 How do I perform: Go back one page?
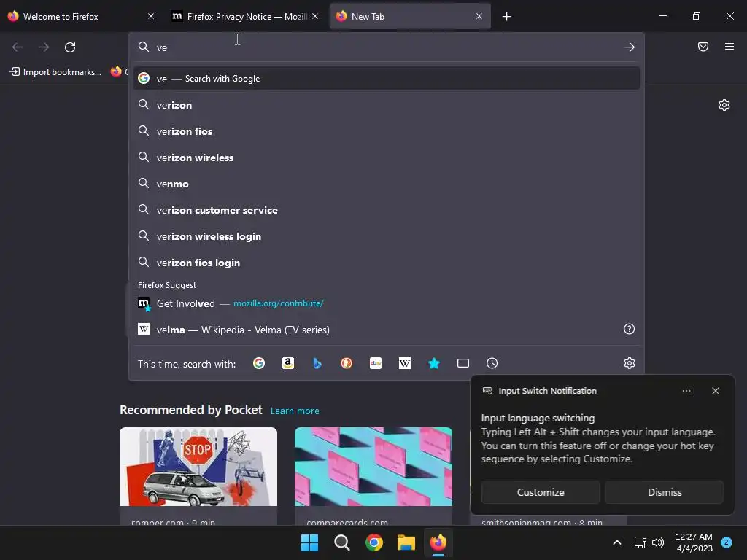click(18, 47)
